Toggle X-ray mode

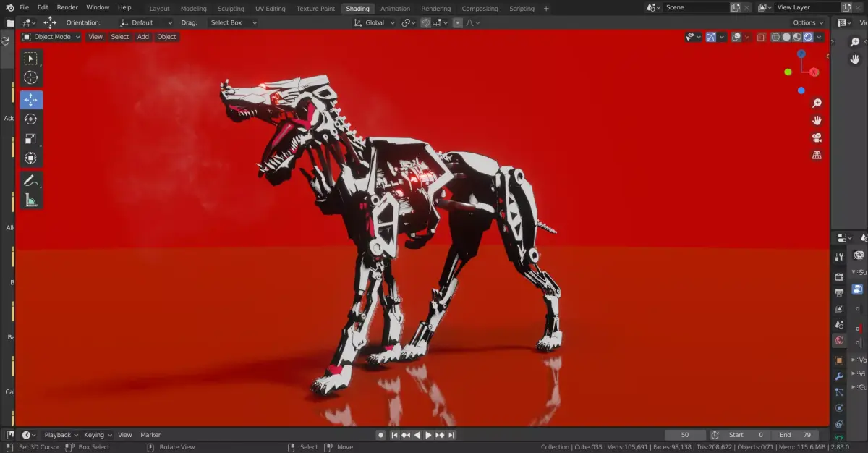click(761, 37)
